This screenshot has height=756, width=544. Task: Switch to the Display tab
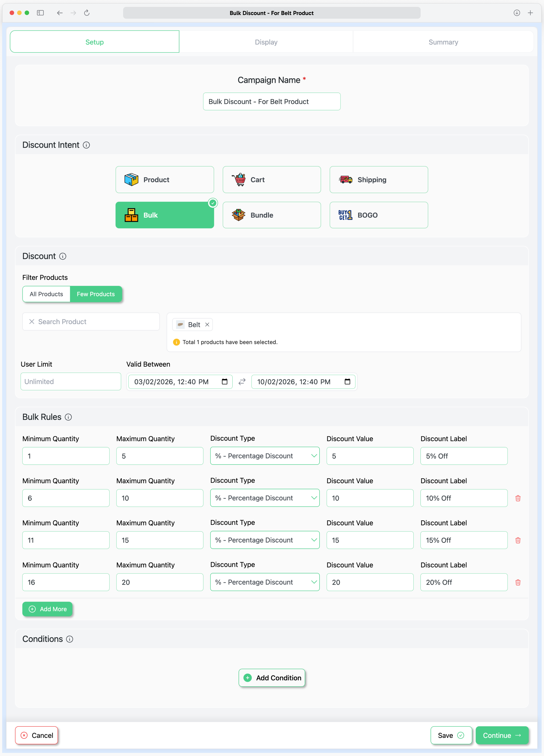[x=266, y=42]
